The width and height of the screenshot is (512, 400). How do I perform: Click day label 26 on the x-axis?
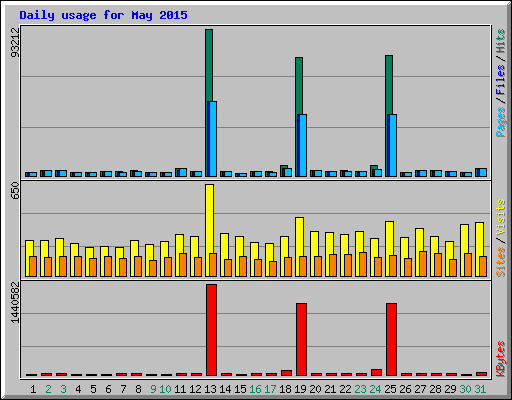[x=405, y=389]
